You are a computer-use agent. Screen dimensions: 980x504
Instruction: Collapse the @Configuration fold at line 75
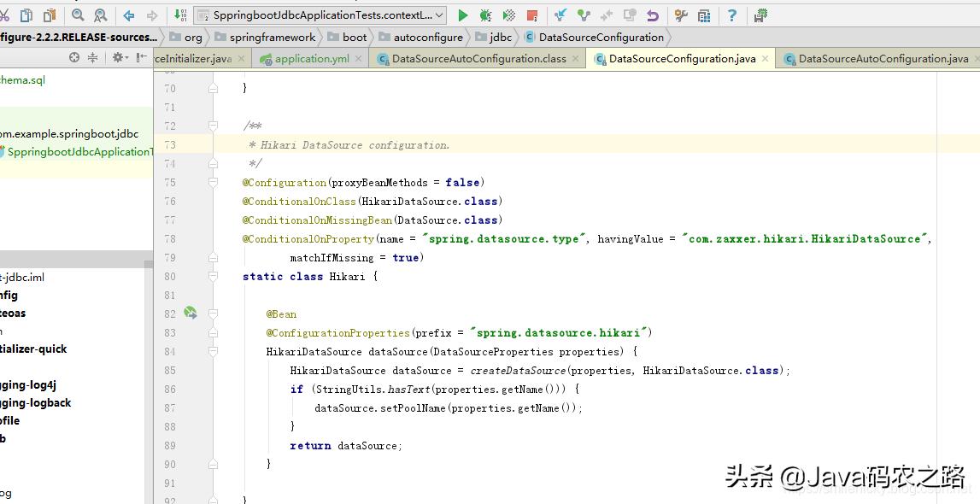(211, 182)
